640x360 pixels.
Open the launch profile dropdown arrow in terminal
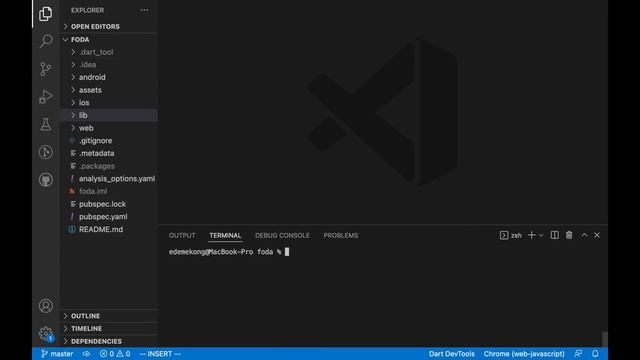[x=541, y=236]
